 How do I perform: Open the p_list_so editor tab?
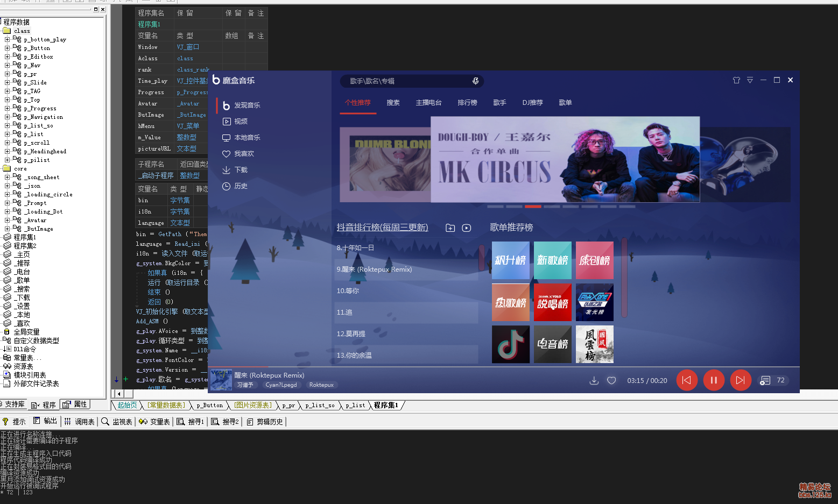click(320, 405)
